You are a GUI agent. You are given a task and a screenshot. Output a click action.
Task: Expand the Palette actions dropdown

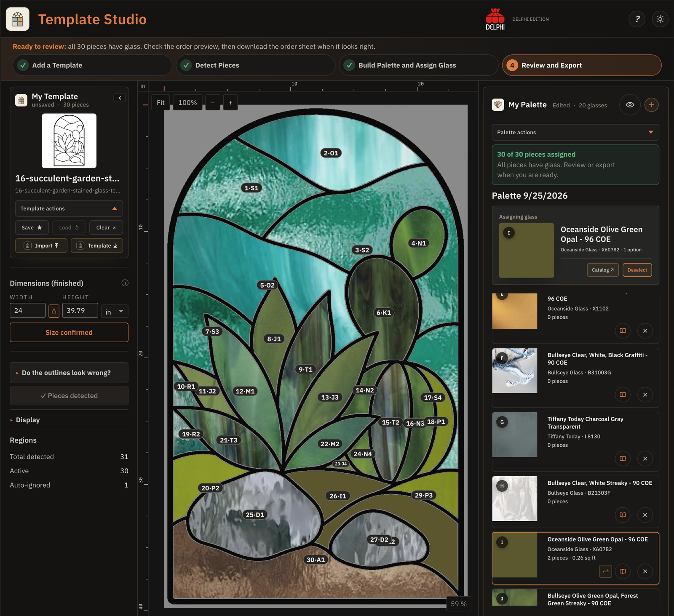point(575,132)
